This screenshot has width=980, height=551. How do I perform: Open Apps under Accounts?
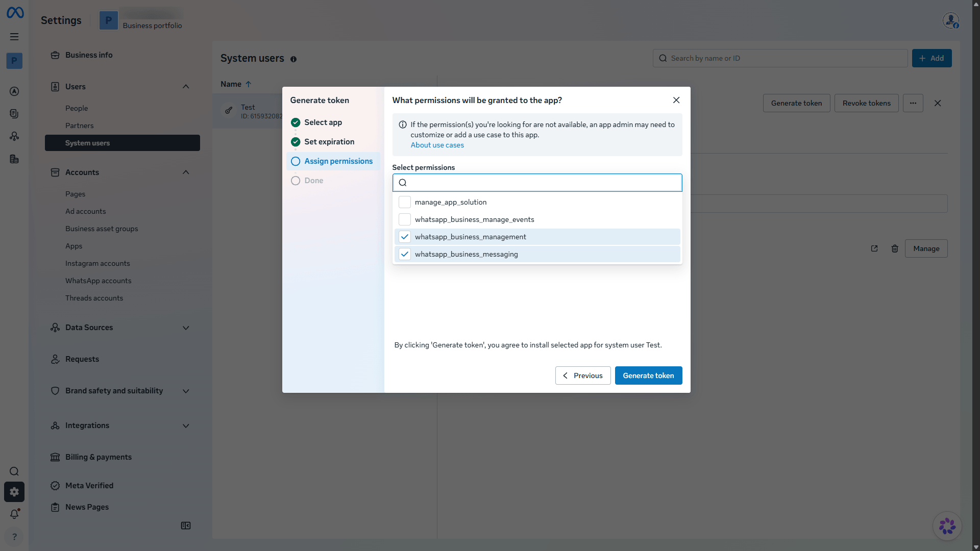coord(73,246)
